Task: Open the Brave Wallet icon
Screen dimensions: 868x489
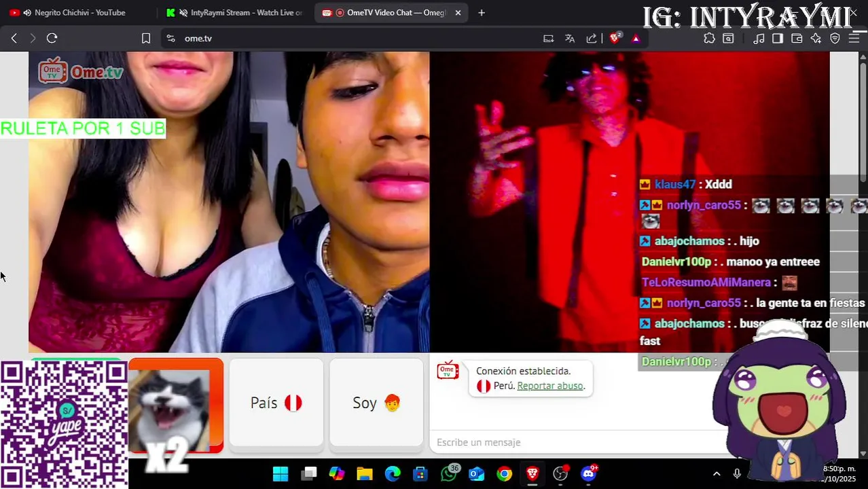Action: (x=797, y=39)
